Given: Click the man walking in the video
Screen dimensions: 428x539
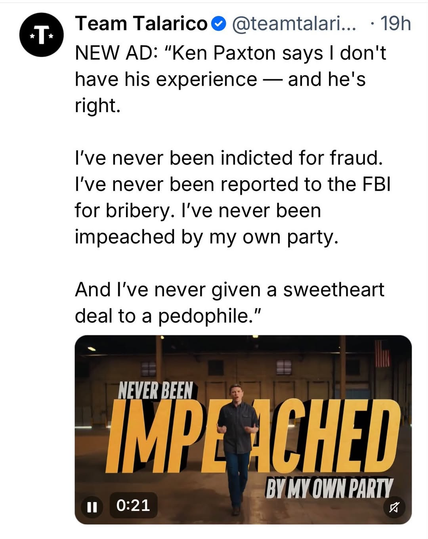Looking at the screenshot, I should (237, 449).
